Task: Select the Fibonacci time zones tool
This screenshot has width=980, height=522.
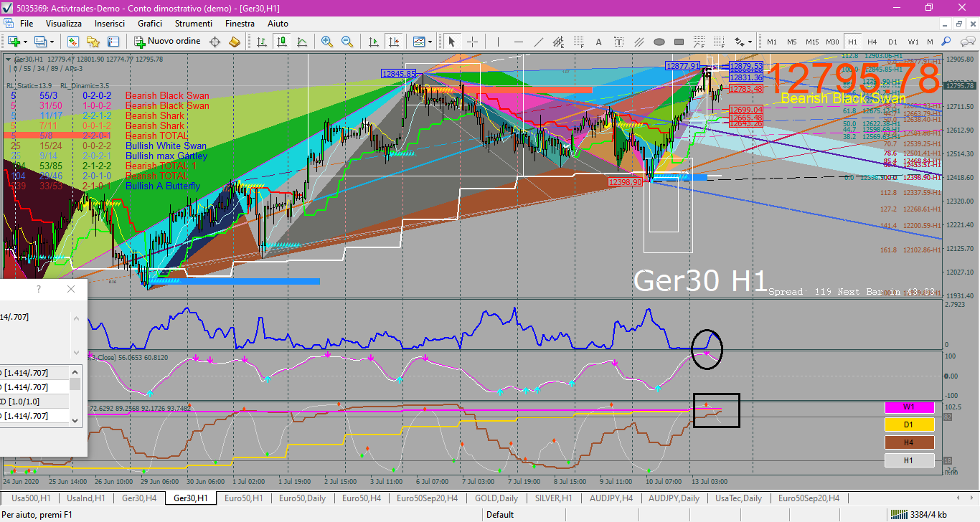Action: click(x=720, y=42)
